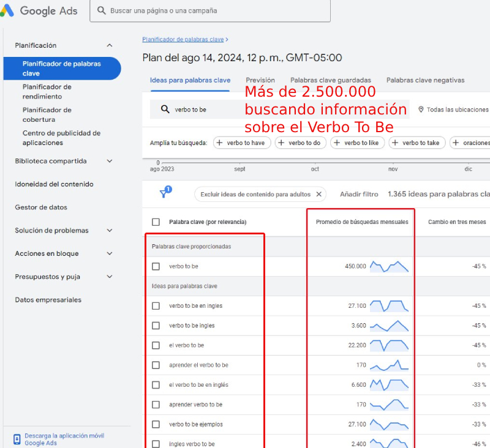This screenshot has width=490, height=448.
Task: Sort by Palabra clave (por relevancia) header
Action: point(208,222)
